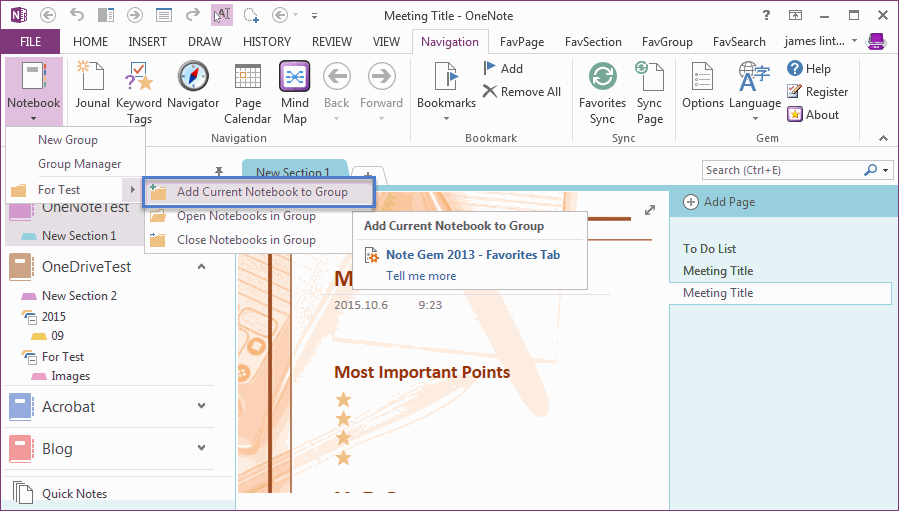Viewport: 899px width, 511px height.
Task: Expand the For Test group submenu
Action: [x=75, y=190]
